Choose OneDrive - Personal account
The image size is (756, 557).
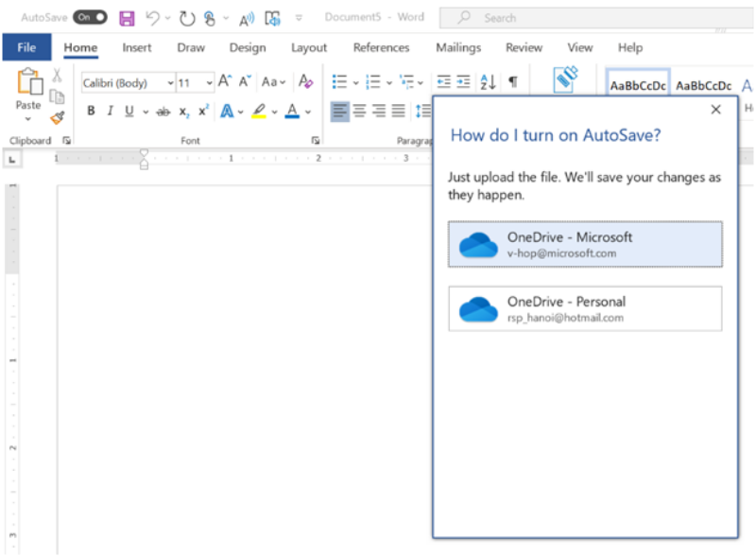pos(585,309)
